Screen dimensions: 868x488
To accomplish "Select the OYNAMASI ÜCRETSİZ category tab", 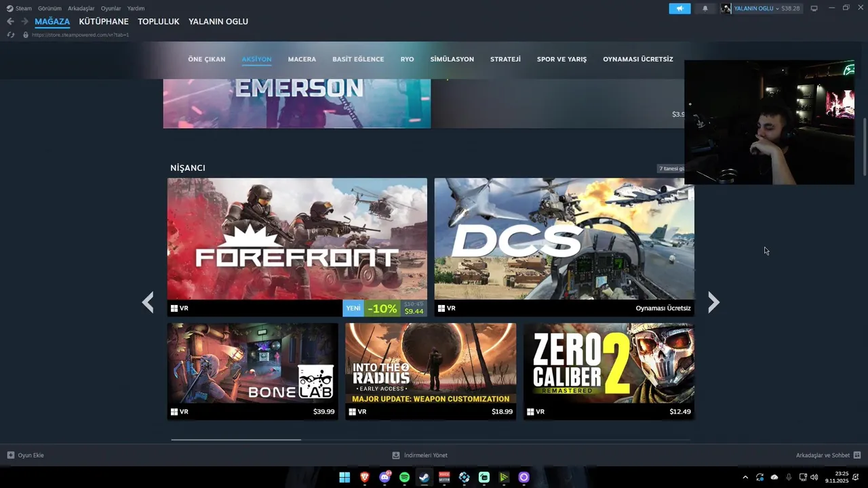I will (638, 60).
